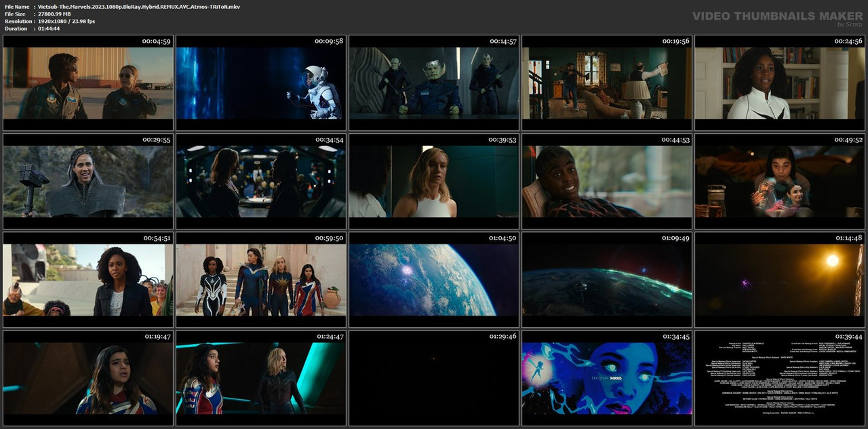Select the thumbnail at 01:24:47
Screen dimensions: 868x429
tap(261, 378)
